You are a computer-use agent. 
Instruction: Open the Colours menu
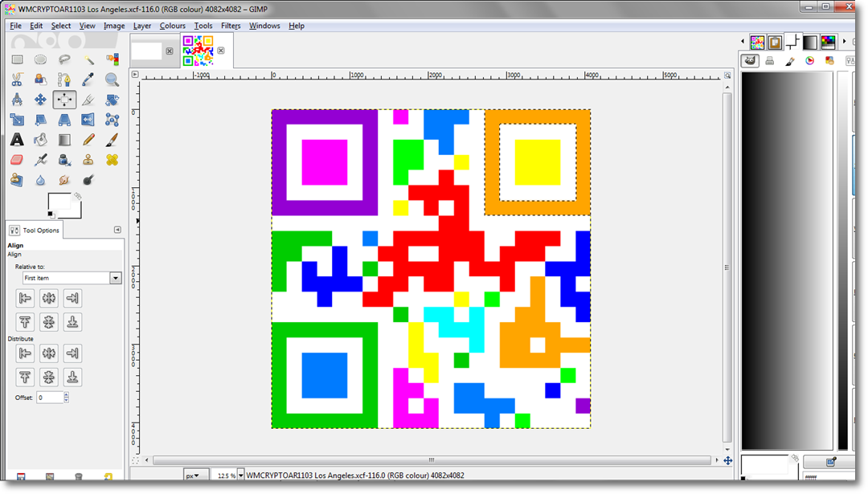click(172, 26)
